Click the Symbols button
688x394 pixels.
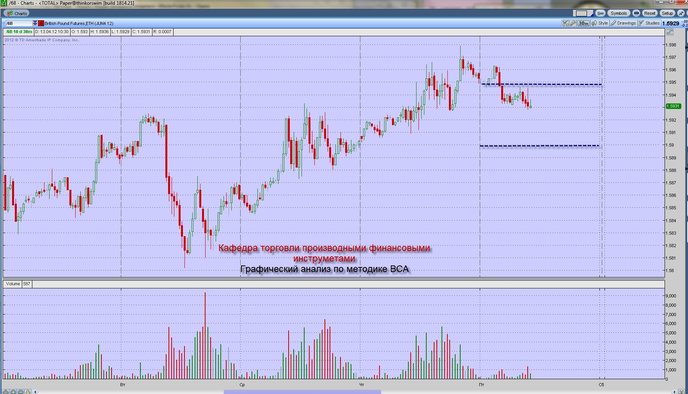619,13
